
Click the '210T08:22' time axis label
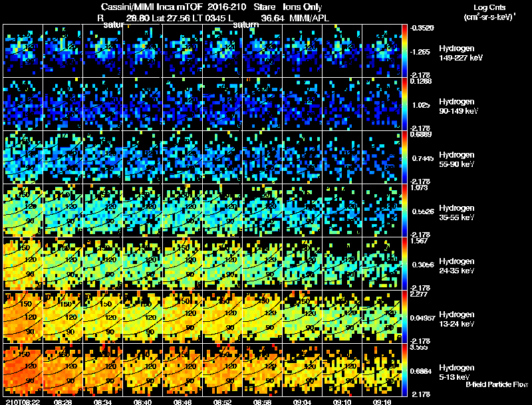pyautogui.click(x=23, y=402)
